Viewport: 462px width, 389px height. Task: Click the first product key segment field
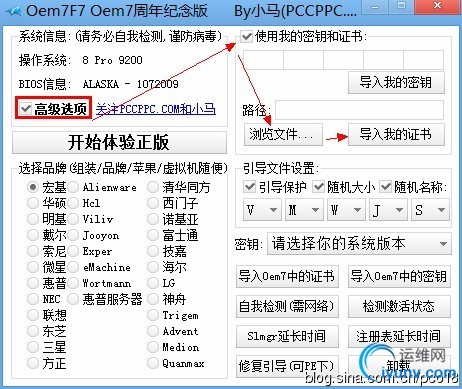click(x=263, y=60)
